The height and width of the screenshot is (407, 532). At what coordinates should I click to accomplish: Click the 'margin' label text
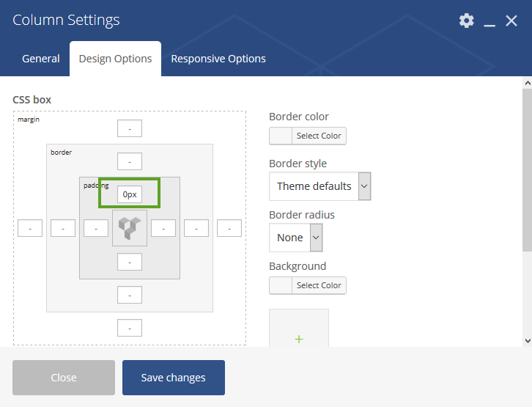point(29,120)
